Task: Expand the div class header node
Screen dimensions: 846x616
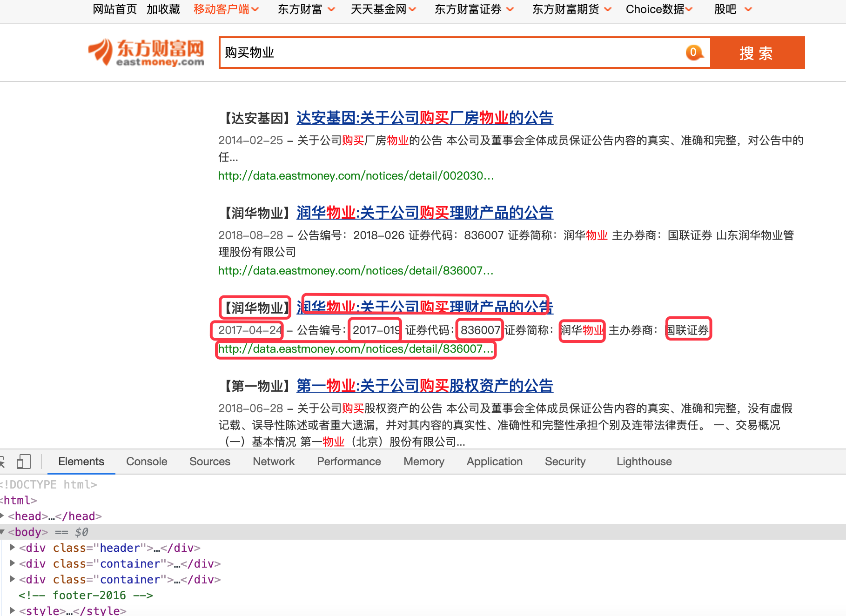Action: [x=13, y=548]
